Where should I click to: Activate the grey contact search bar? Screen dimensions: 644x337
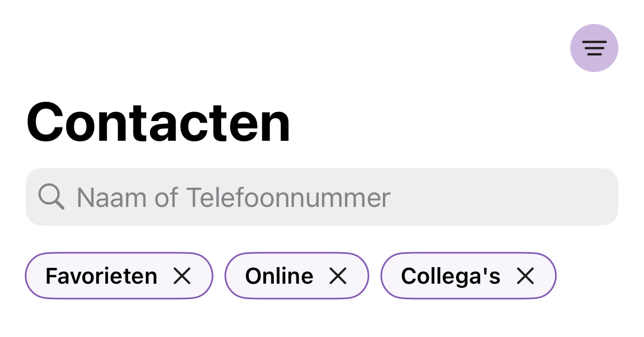pos(481,197)
